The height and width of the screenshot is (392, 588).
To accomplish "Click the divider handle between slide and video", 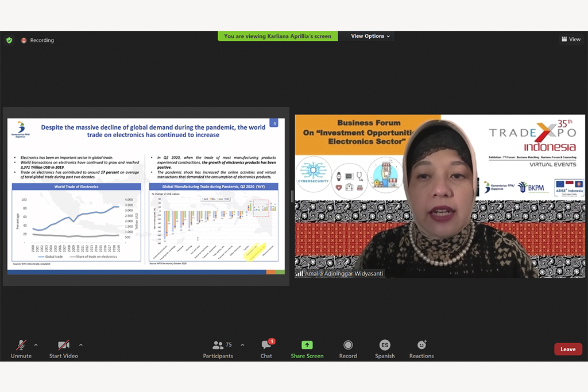I will click(292, 196).
